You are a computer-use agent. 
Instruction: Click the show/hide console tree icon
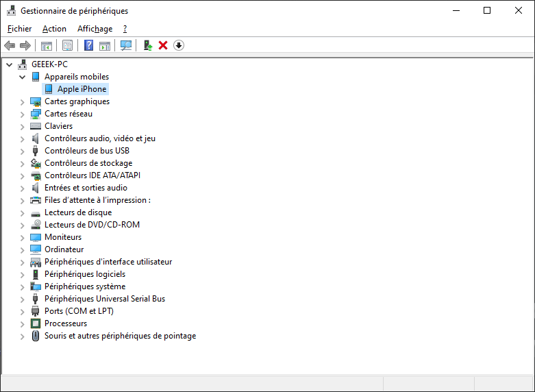[47, 45]
